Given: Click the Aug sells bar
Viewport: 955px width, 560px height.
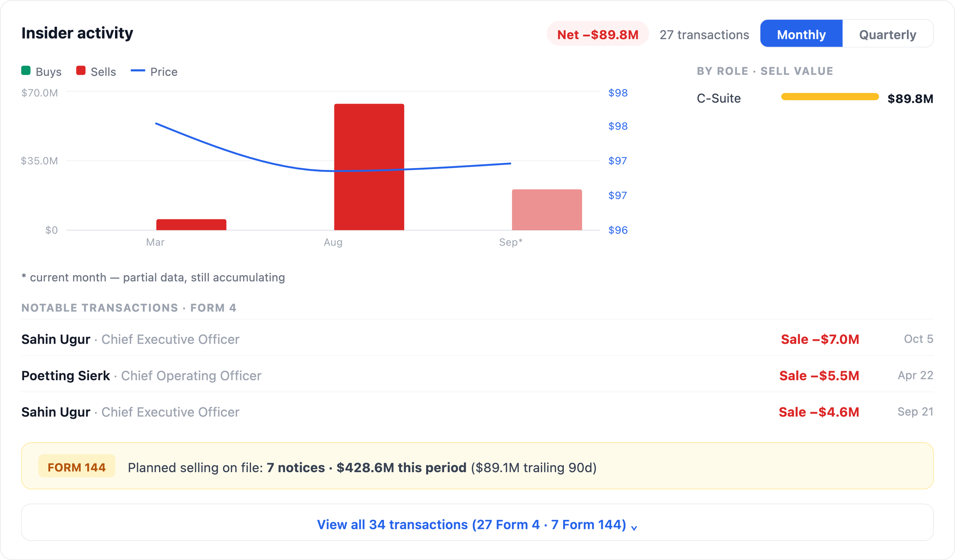Looking at the screenshot, I should click(x=369, y=167).
